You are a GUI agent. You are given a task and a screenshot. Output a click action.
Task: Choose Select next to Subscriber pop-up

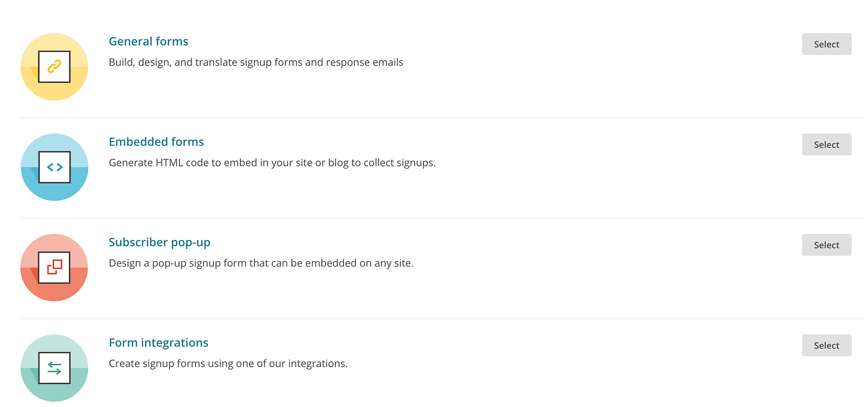click(826, 245)
